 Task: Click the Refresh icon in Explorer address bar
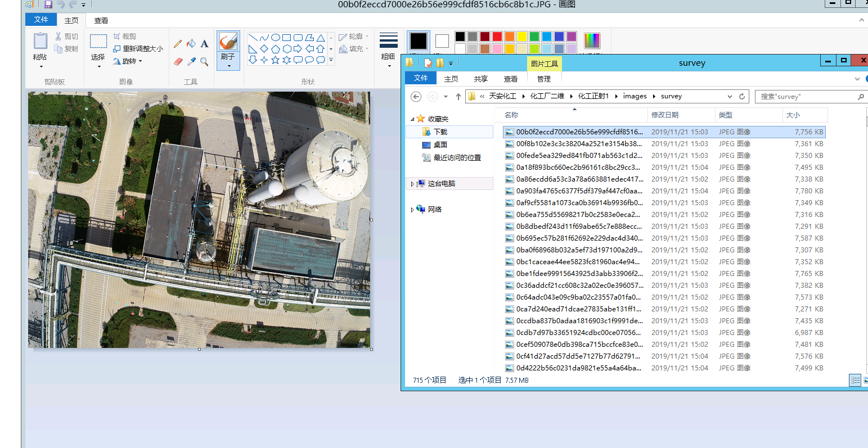coord(742,97)
